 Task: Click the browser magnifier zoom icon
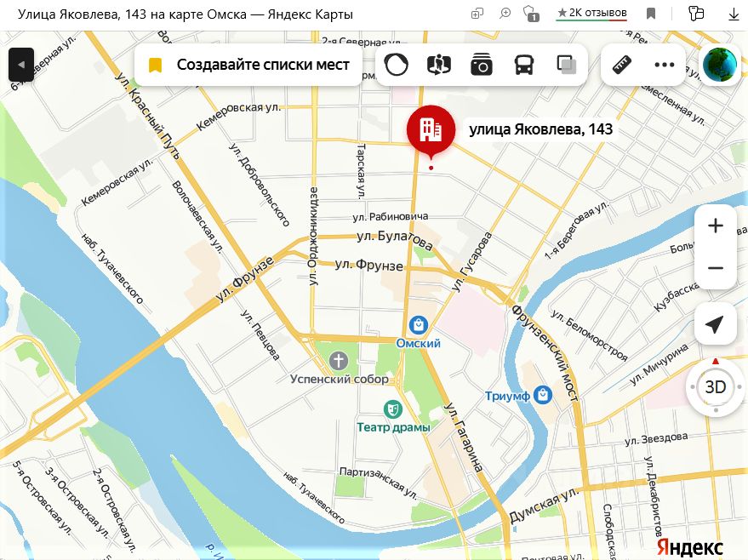[505, 14]
